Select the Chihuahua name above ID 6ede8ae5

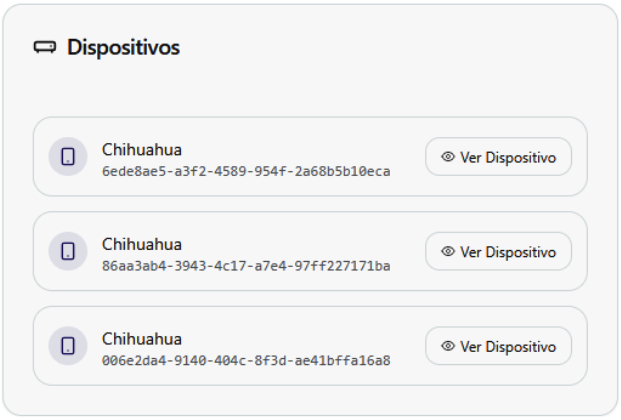[x=142, y=149]
